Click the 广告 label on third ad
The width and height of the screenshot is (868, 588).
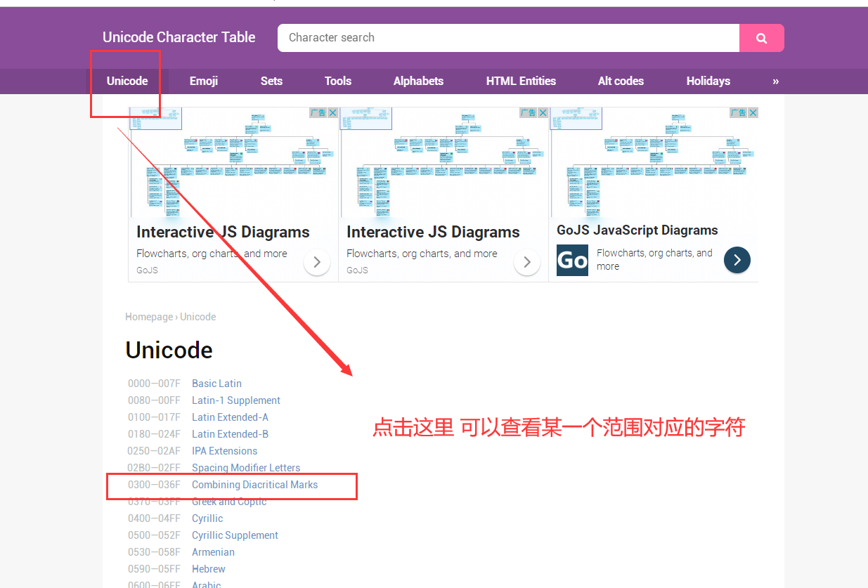pyautogui.click(x=739, y=113)
